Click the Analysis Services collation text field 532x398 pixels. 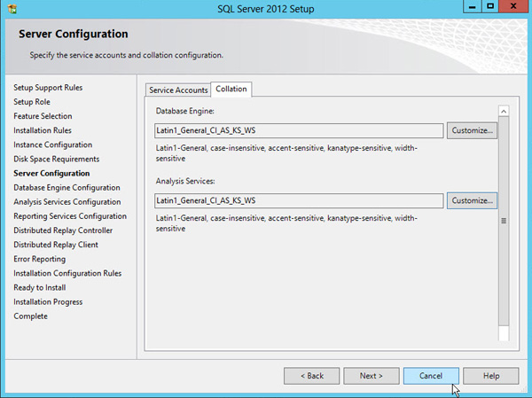tap(299, 200)
